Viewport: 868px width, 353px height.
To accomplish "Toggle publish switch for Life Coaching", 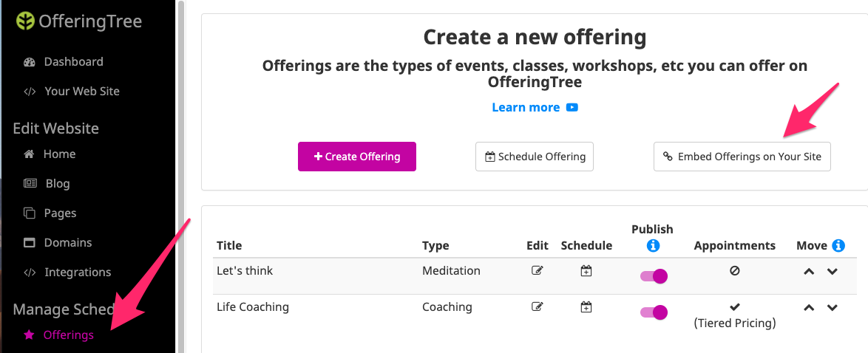I will coord(654,312).
